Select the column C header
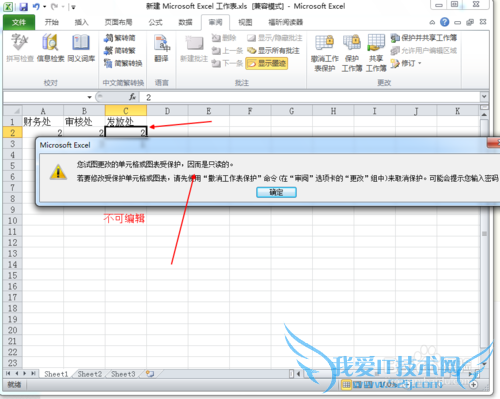The width and height of the screenshot is (500, 399). 126,111
